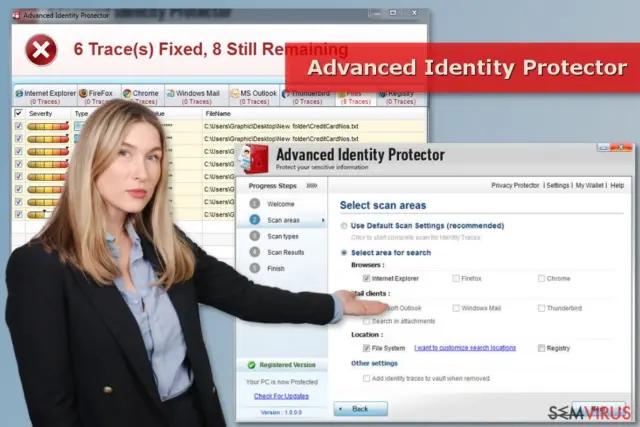Enable the Thunderbird mail client checkbox
This screenshot has width=640, height=427.
pos(541,308)
